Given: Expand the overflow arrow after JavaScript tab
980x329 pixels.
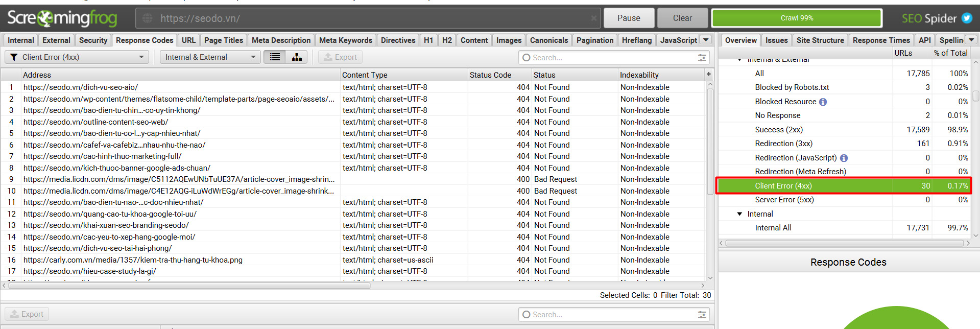Looking at the screenshot, I should coord(706,40).
